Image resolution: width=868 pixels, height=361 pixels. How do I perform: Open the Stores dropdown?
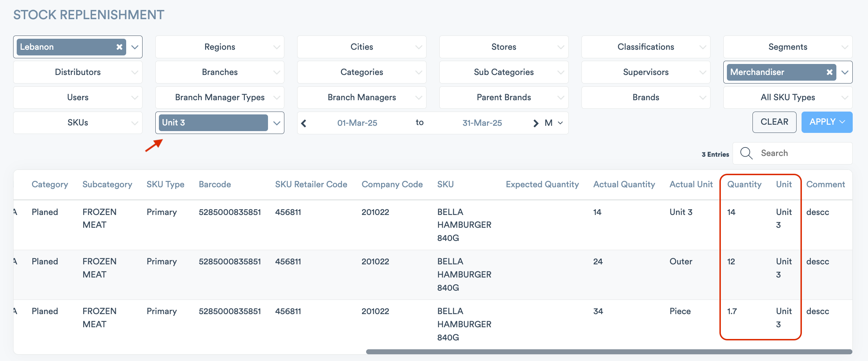(x=560, y=47)
